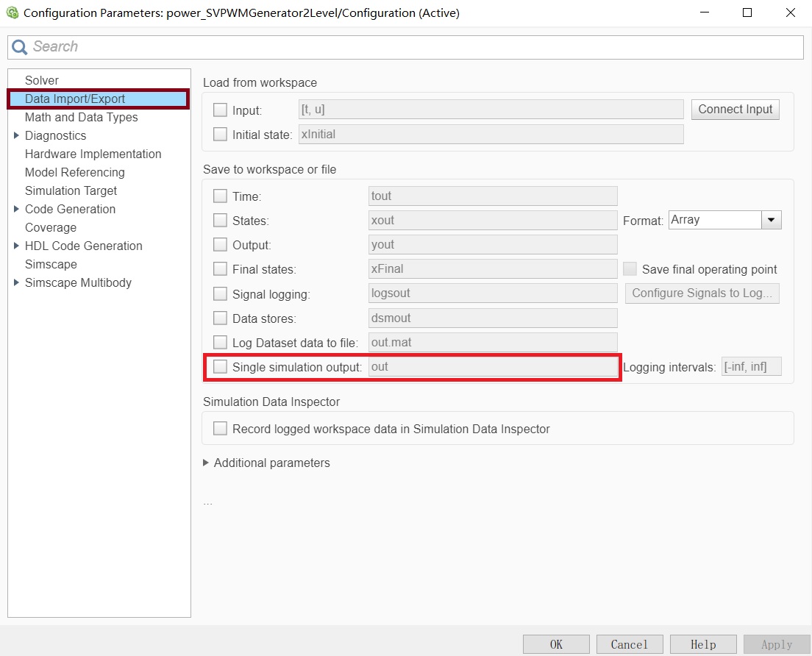
Task: Expand the Simscape Multibody arrow
Action: 16,282
